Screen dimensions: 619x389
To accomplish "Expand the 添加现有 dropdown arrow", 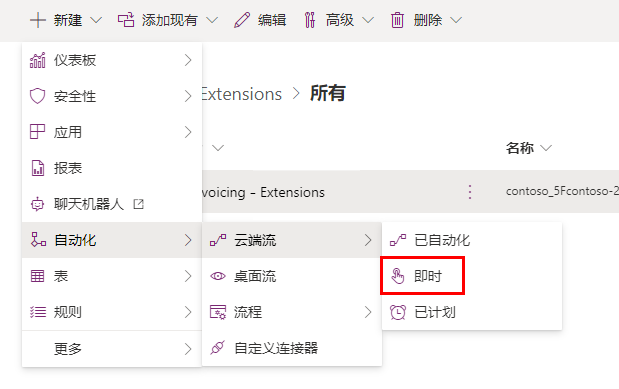I will (x=212, y=20).
